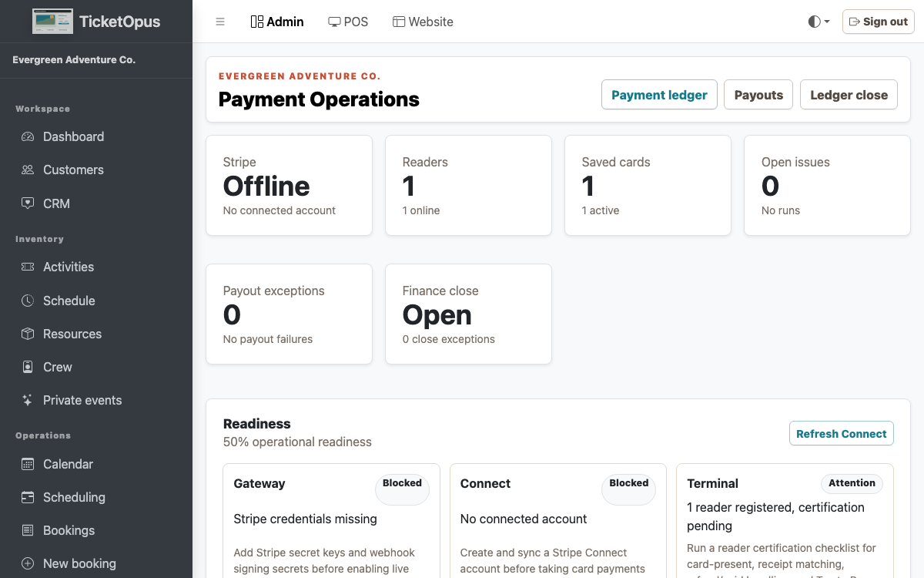The width and height of the screenshot is (924, 578).
Task: Click the POS monitor icon
Action: pos(334,22)
